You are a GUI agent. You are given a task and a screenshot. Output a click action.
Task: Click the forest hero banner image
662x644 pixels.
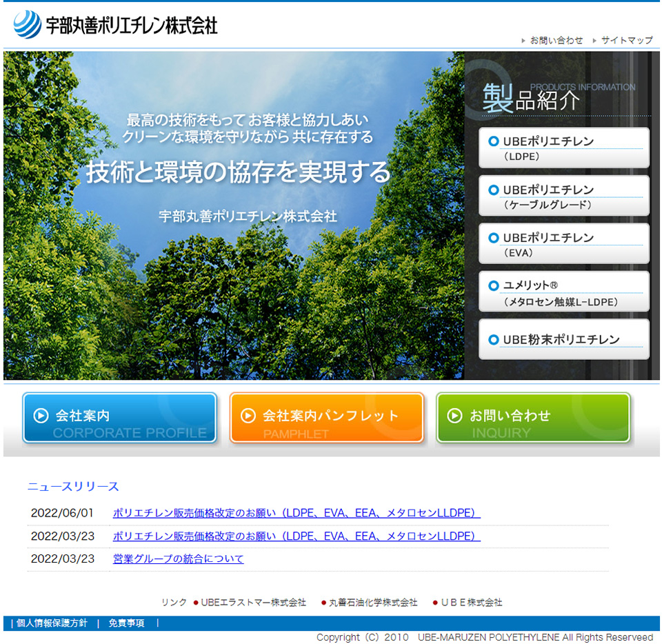point(234,215)
